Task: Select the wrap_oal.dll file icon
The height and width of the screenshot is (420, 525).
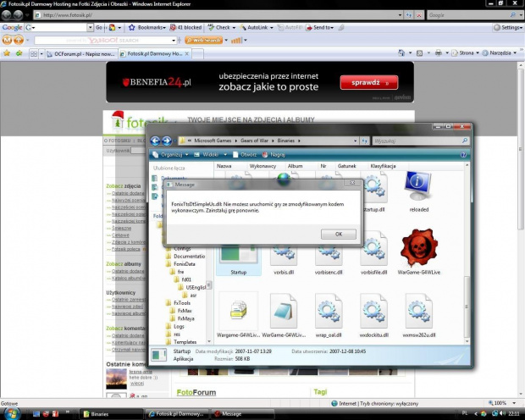Action: tap(329, 311)
